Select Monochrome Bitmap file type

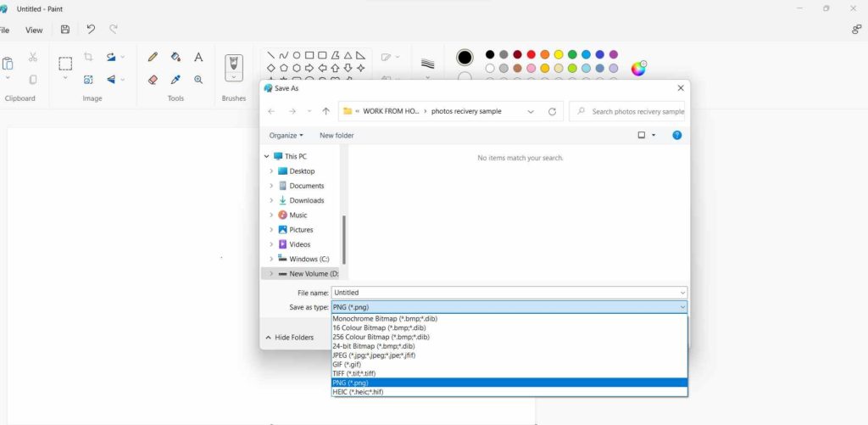509,319
